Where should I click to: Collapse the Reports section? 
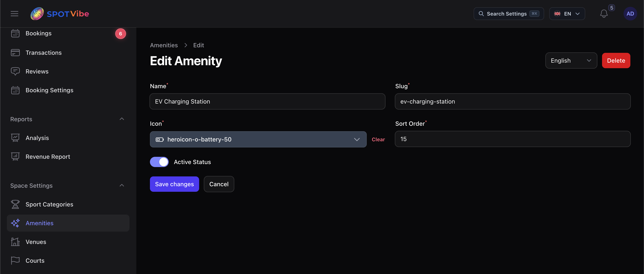pyautogui.click(x=122, y=119)
